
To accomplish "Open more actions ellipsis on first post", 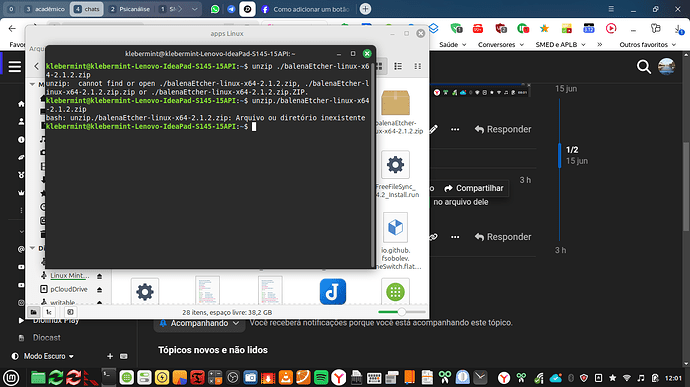I will (455, 129).
